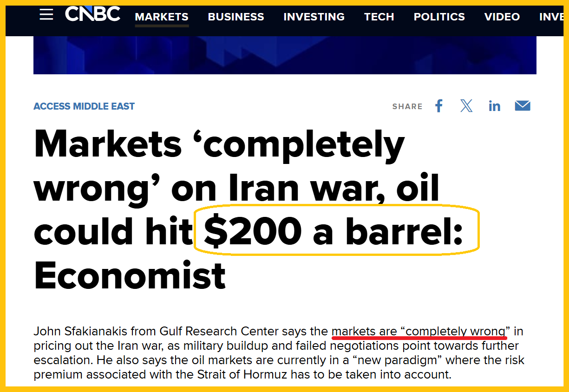Click the Facebook share icon
The height and width of the screenshot is (392, 569).
click(438, 106)
